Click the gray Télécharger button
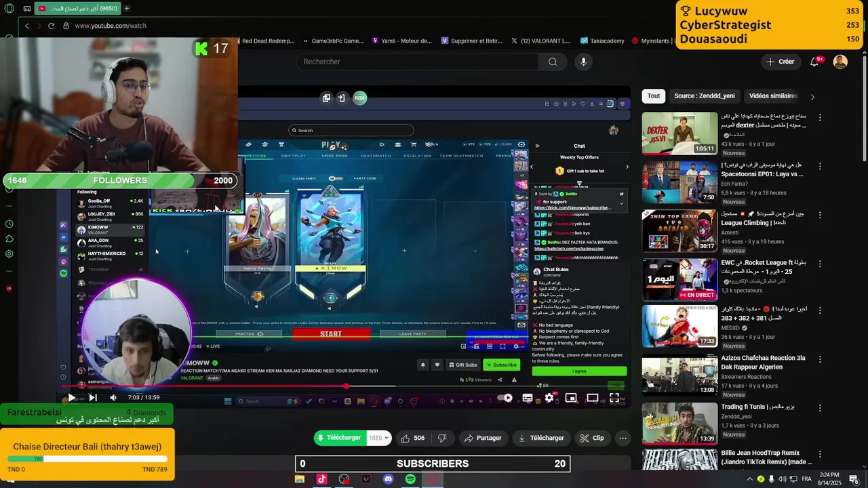The width and height of the screenshot is (868, 488). [x=540, y=438]
